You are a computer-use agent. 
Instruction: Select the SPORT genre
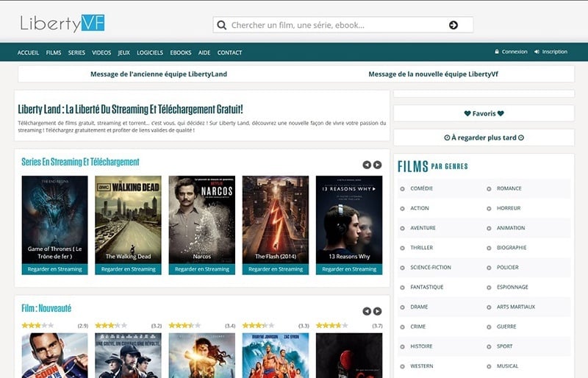tap(504, 346)
